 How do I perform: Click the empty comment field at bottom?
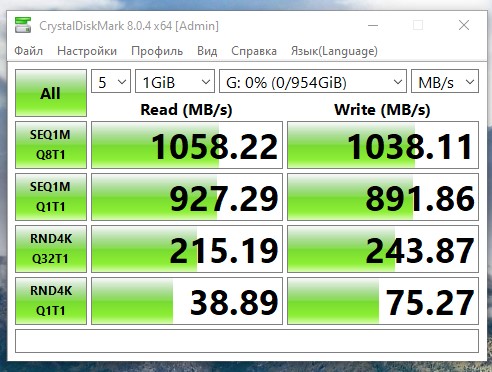pyautogui.click(x=247, y=341)
